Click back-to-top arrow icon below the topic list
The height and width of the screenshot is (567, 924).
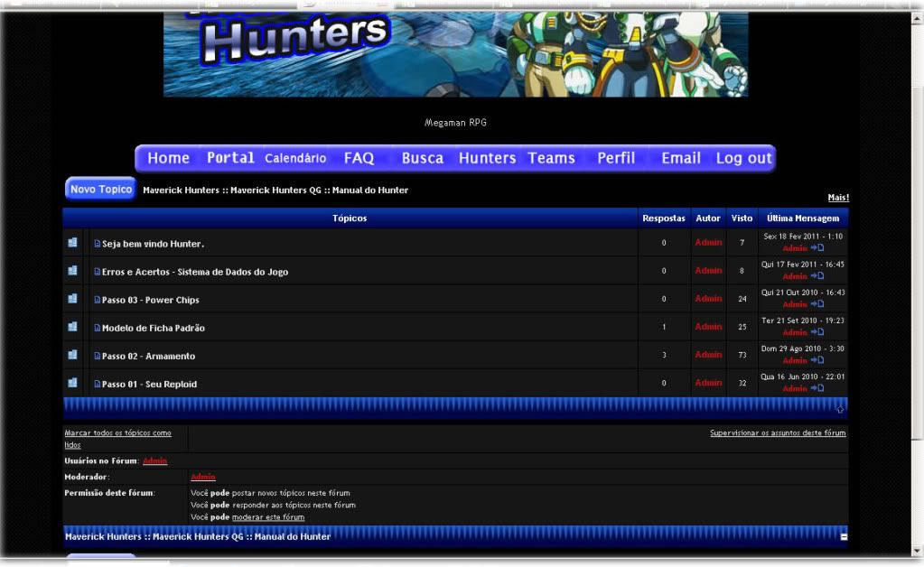(840, 409)
